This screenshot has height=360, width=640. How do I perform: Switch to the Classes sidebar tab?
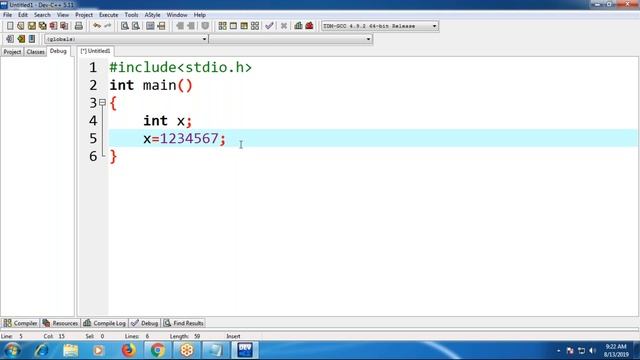coord(36,52)
